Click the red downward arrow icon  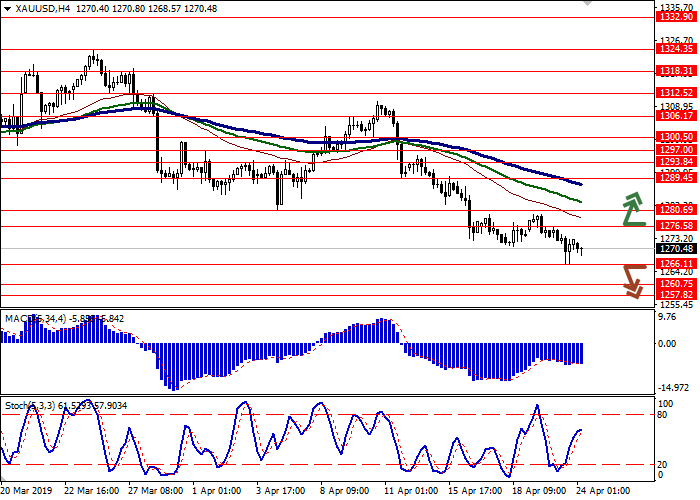632,280
